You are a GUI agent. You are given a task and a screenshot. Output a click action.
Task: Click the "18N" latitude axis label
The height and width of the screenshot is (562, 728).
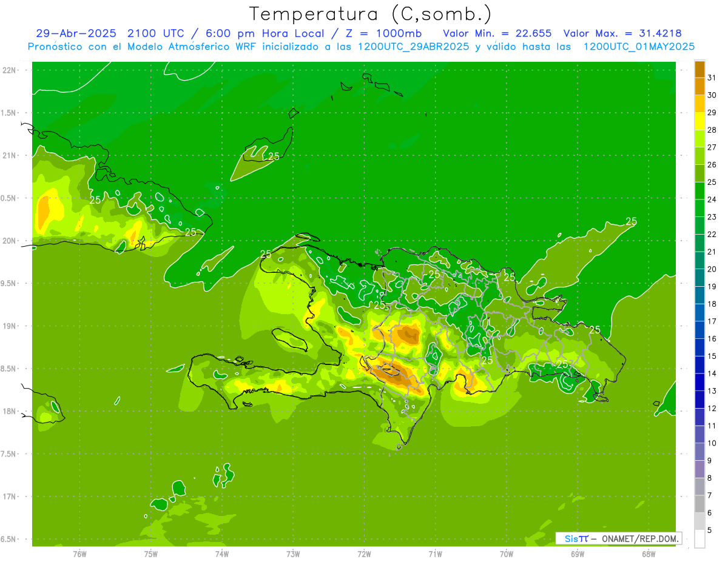[x=9, y=412]
